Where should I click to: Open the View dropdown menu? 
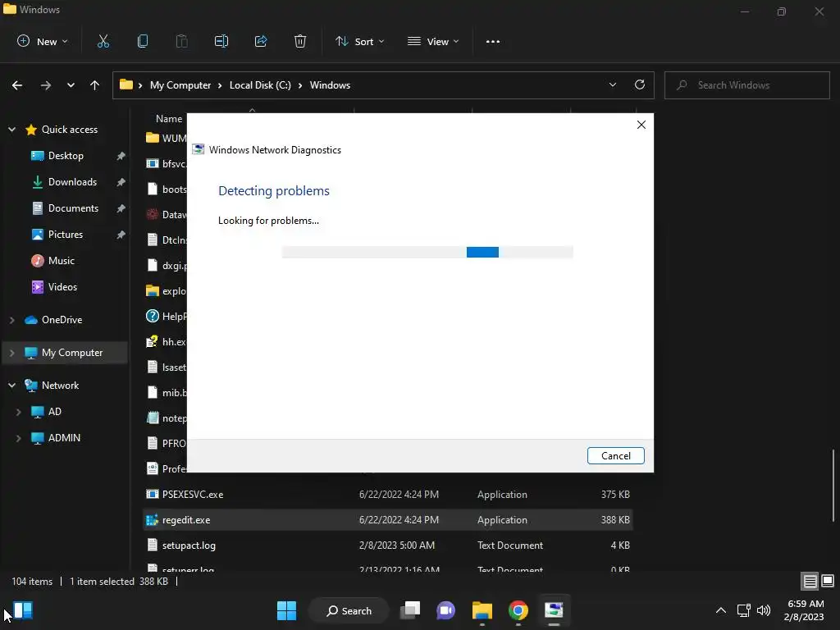coord(433,41)
